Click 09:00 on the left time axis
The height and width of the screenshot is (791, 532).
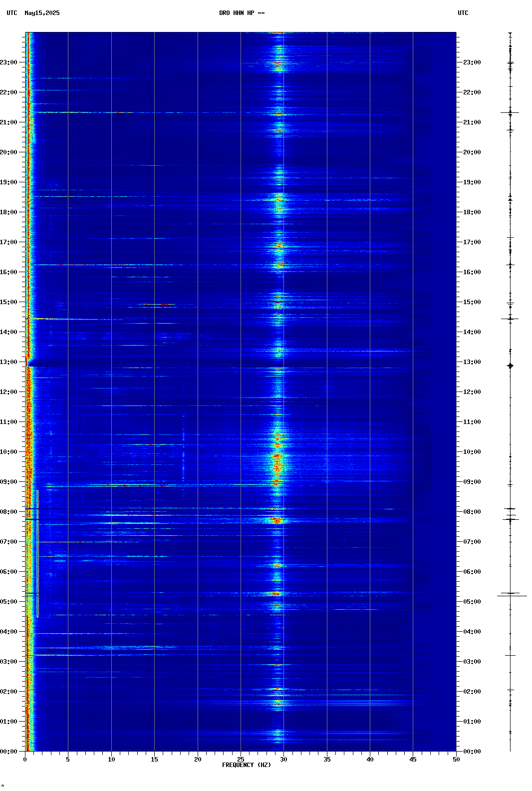coord(8,482)
